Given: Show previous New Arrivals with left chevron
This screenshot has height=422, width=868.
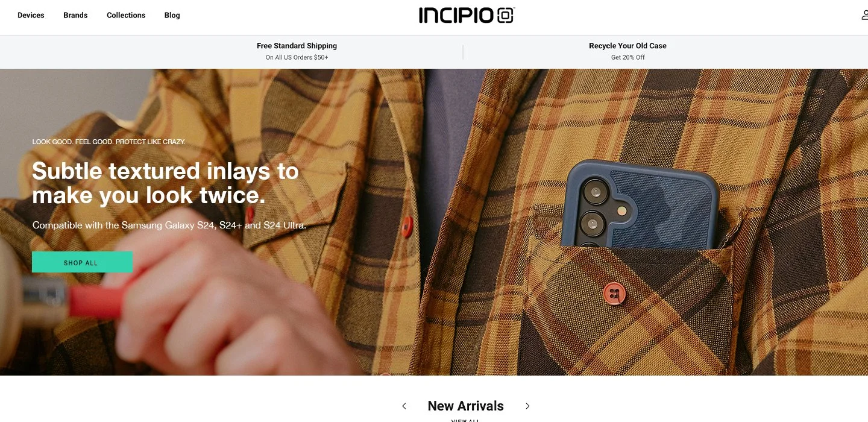Looking at the screenshot, I should click(404, 406).
